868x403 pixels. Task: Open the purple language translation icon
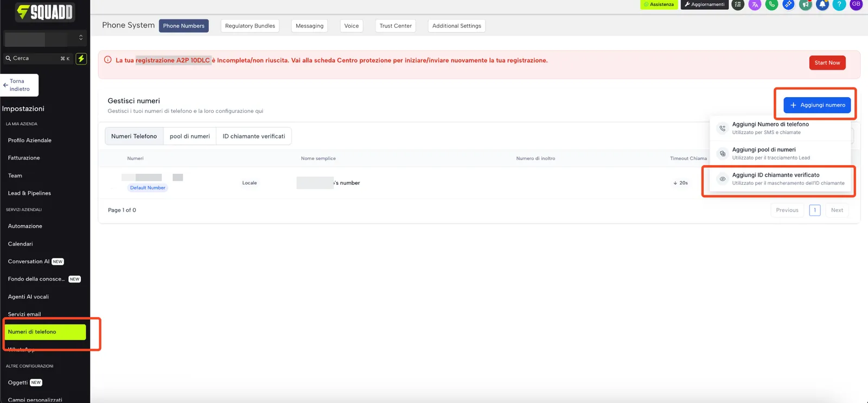point(755,4)
